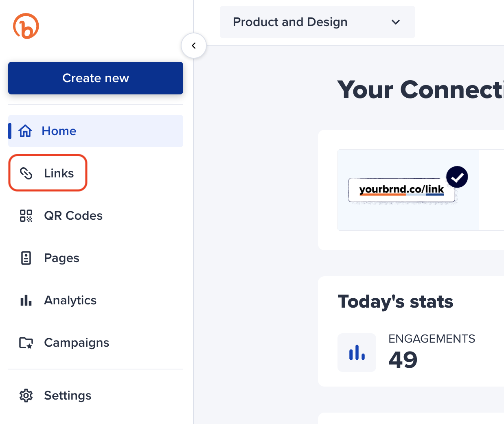Click the Engagements bar chart icon

coord(357,352)
